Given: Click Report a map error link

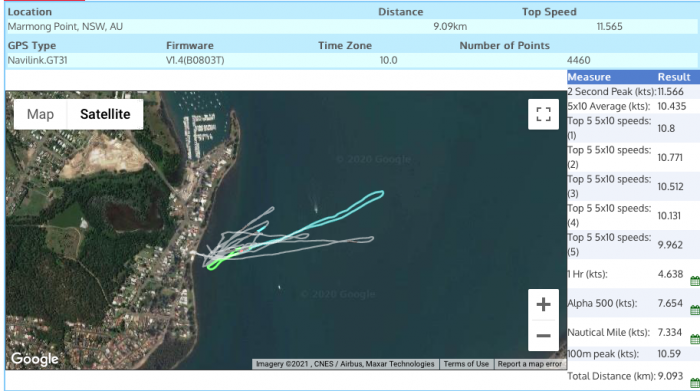Looking at the screenshot, I should click(x=529, y=364).
